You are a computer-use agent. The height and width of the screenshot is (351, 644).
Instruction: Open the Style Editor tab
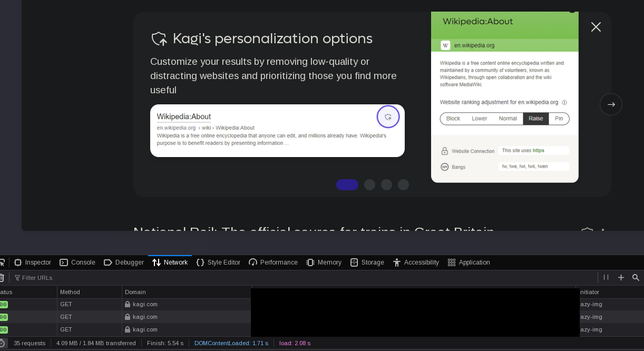point(218,262)
